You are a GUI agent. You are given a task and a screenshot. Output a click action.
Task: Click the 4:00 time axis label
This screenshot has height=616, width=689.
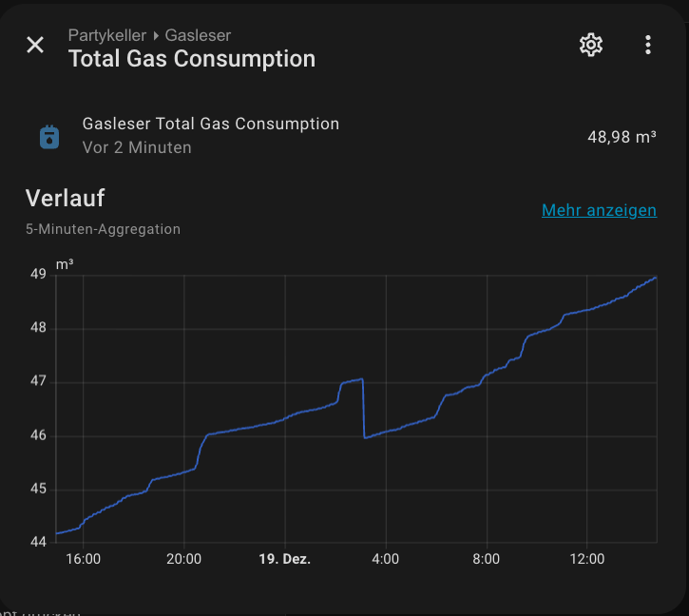pyautogui.click(x=385, y=559)
